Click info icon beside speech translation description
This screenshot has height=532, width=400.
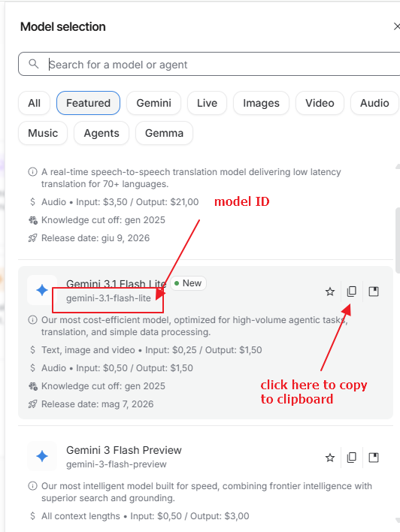coord(32,172)
